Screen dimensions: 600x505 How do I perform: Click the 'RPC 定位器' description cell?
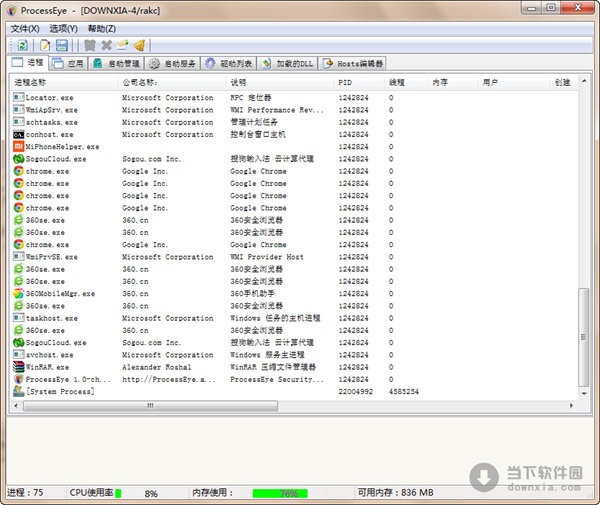point(251,98)
